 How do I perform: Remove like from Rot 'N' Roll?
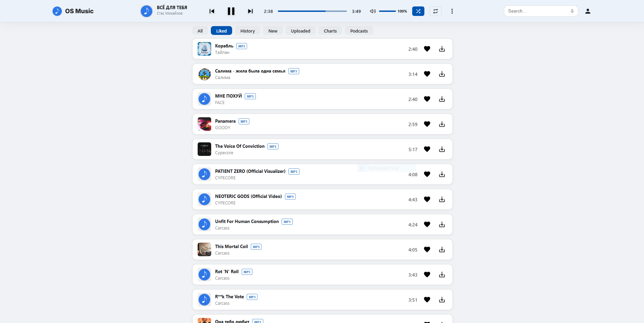(x=427, y=275)
